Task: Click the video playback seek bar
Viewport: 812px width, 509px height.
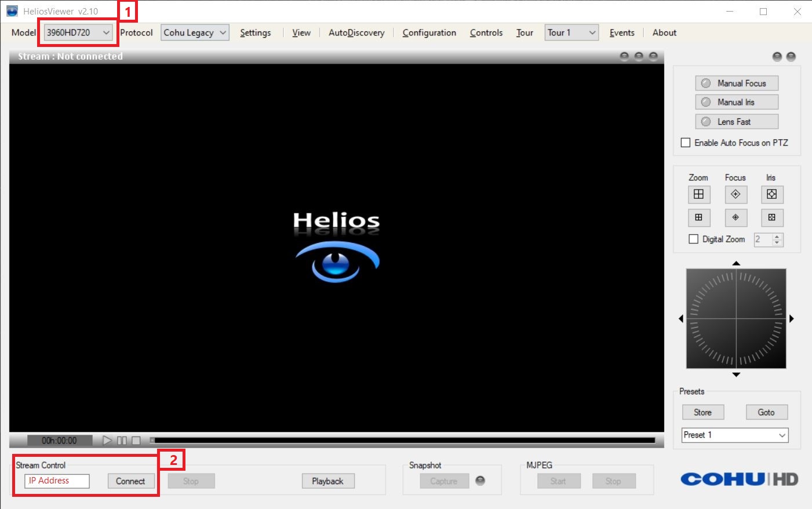Action: coord(403,441)
